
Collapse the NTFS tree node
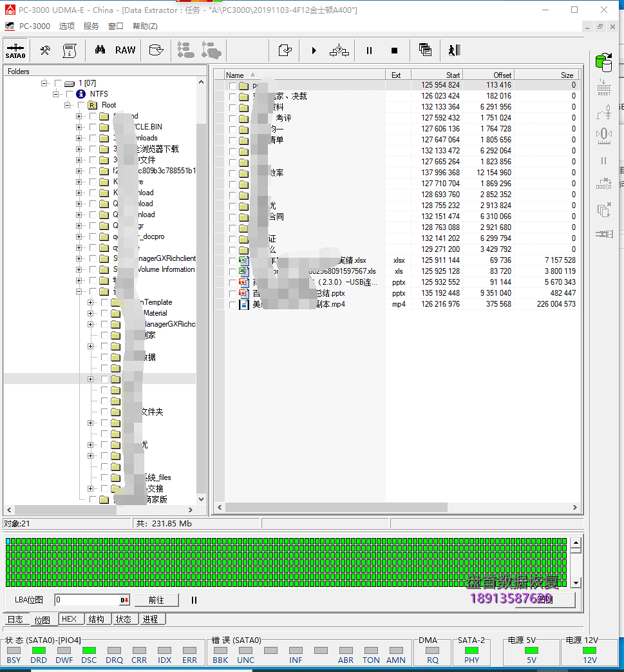pos(55,94)
